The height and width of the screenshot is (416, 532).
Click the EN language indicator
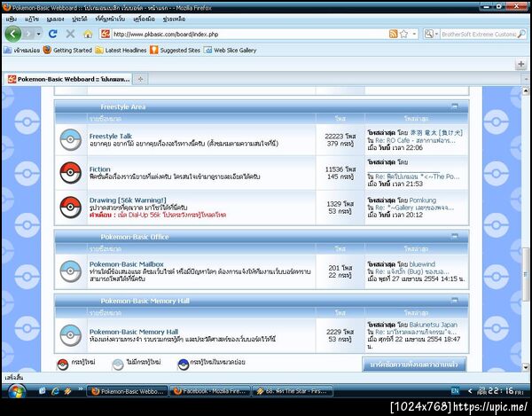pyautogui.click(x=455, y=391)
